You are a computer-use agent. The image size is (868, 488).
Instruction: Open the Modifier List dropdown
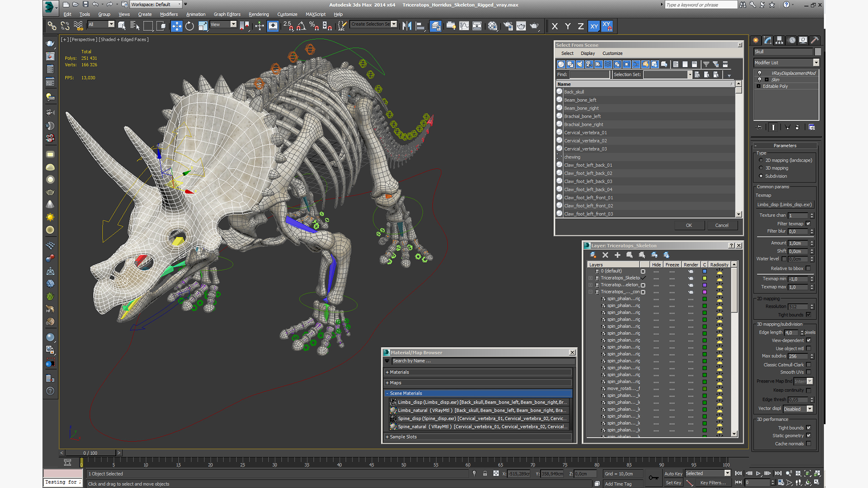pyautogui.click(x=786, y=62)
